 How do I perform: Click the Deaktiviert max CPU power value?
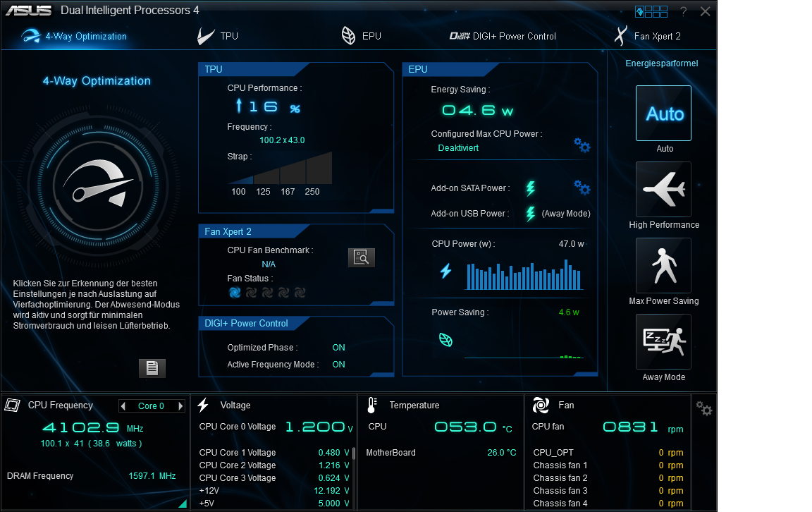click(x=458, y=148)
